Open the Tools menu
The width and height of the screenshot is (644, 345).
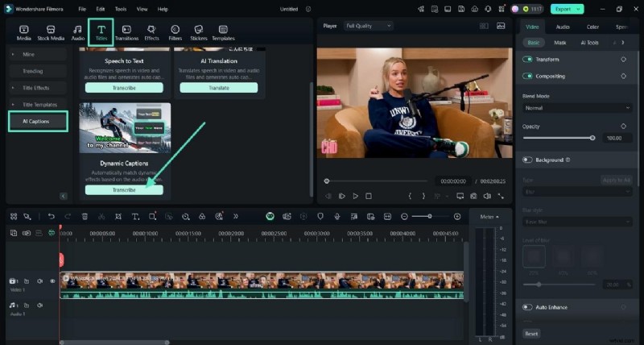click(121, 9)
